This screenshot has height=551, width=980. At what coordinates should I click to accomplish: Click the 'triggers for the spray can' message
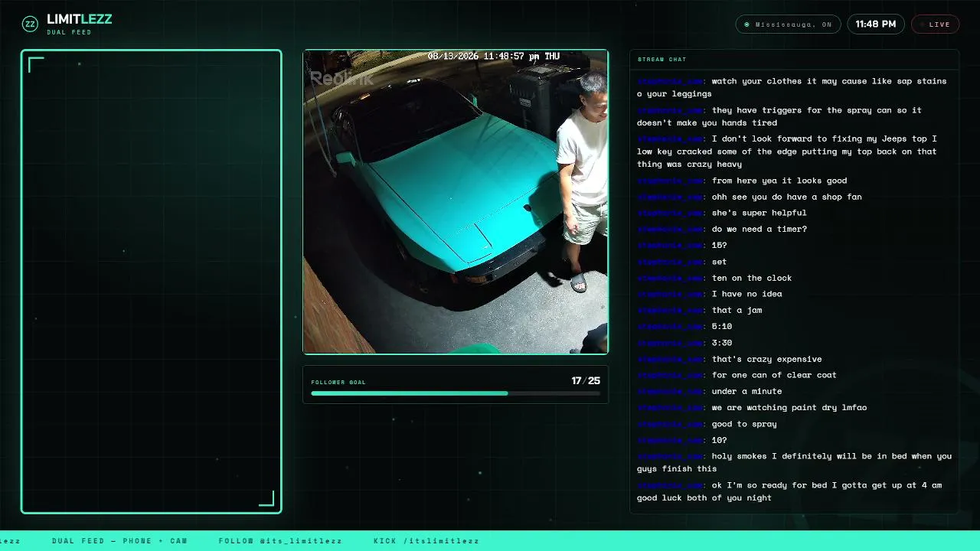794,116
